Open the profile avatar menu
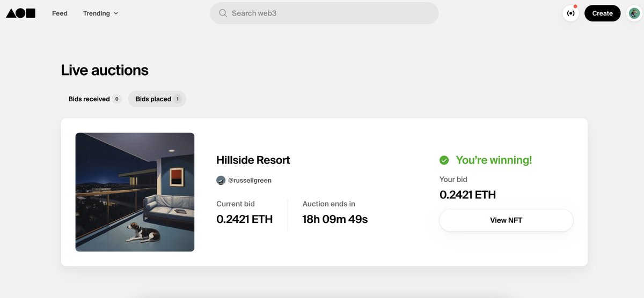The width and height of the screenshot is (644, 298). click(x=634, y=13)
